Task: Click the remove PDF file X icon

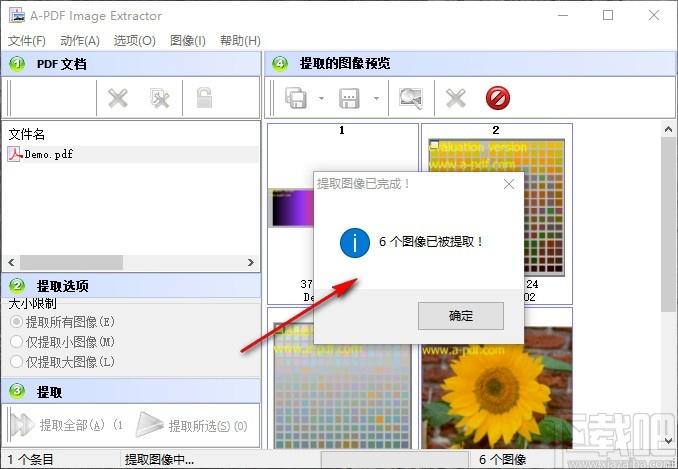Action: (118, 98)
